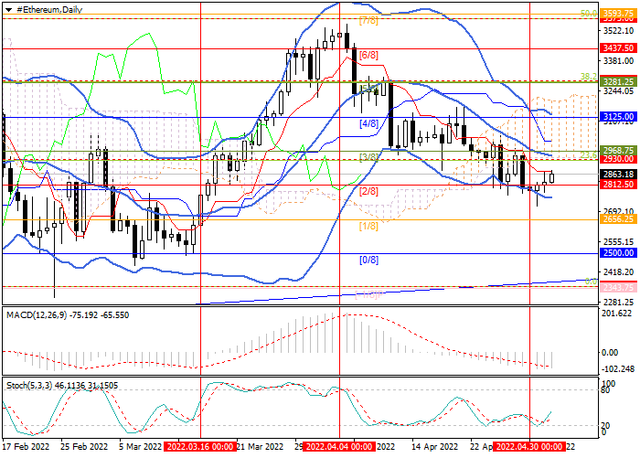Click the 3522.10 price scale value
The width and height of the screenshot is (640, 457).
coord(619,31)
